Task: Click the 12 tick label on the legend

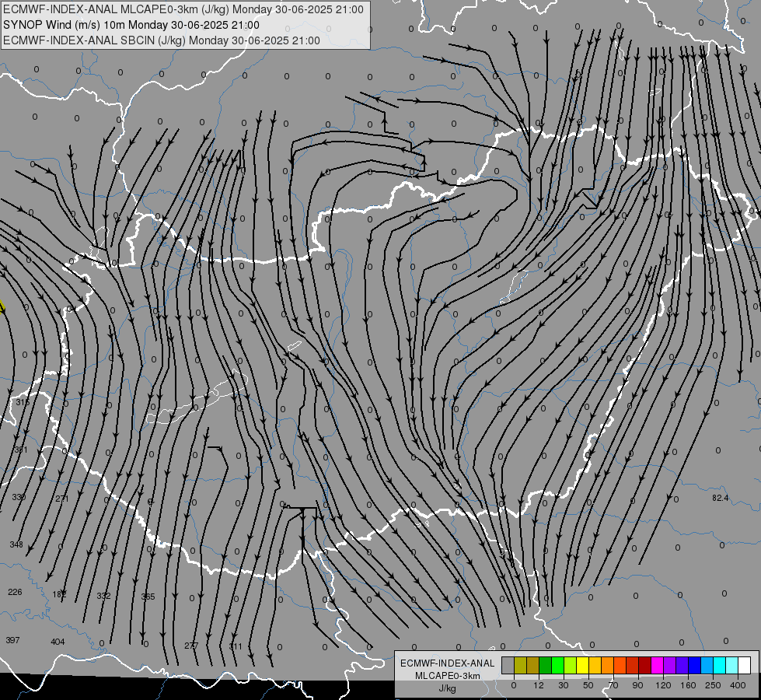Action: point(538,685)
